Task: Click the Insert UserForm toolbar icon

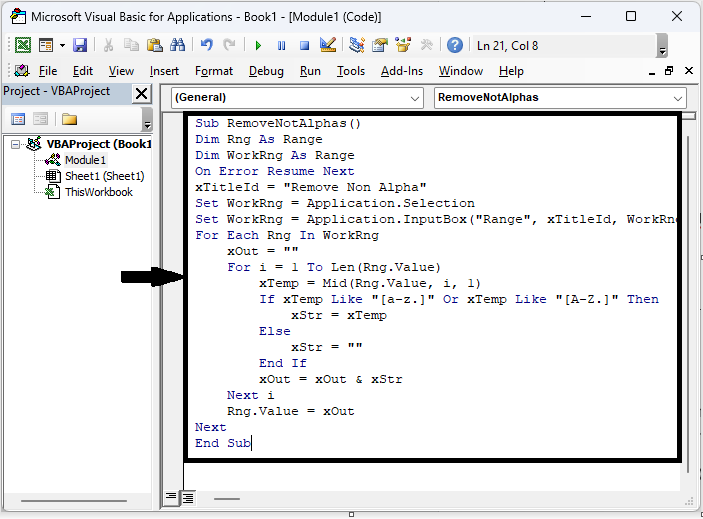Action: coord(46,45)
